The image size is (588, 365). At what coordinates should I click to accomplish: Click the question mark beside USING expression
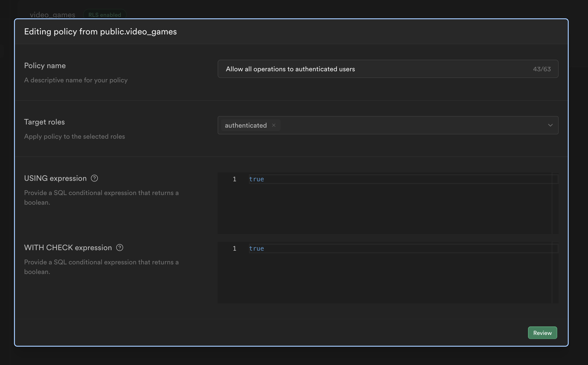pyautogui.click(x=94, y=178)
